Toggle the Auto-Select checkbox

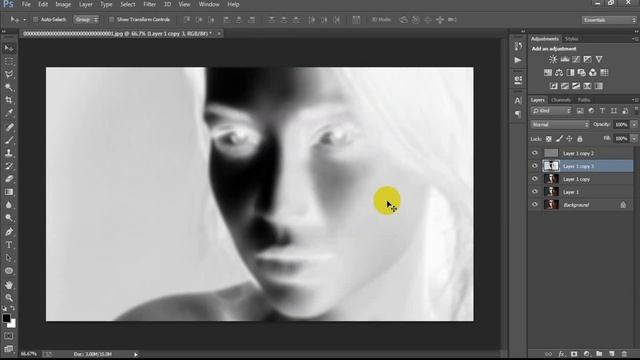[35, 20]
